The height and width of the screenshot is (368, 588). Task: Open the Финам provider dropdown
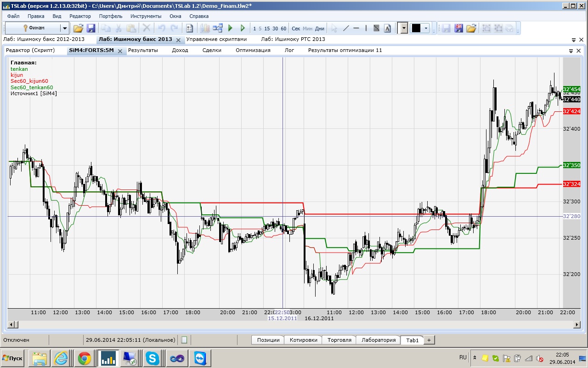[x=65, y=28]
